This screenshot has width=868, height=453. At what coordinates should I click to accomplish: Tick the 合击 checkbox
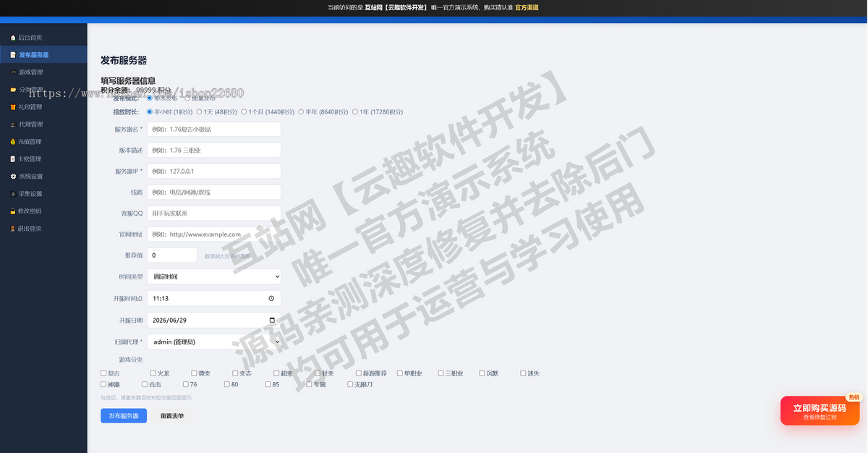[x=145, y=384]
